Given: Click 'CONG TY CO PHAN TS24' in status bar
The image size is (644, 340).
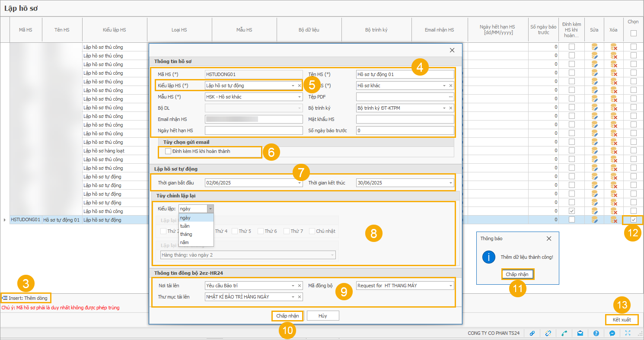Looking at the screenshot, I should [494, 334].
